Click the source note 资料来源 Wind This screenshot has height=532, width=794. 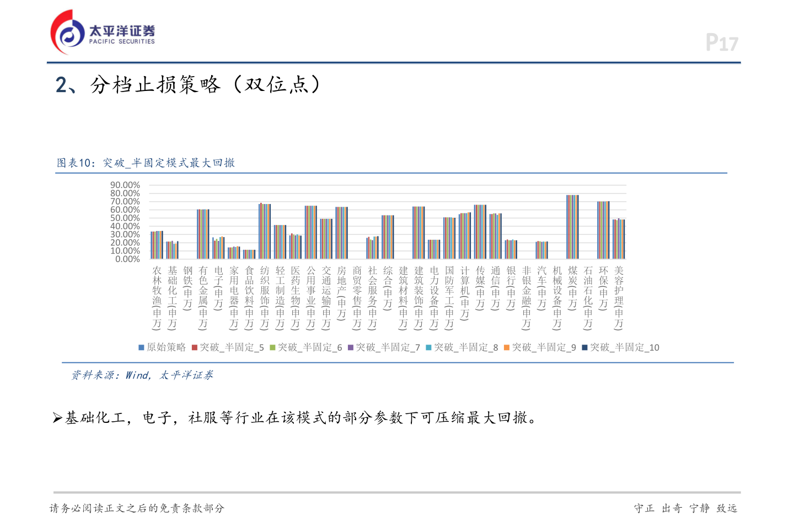point(142,375)
